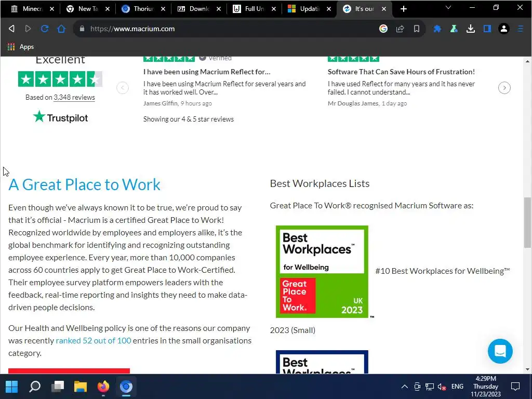Reload the macrium.com page

pos(45,29)
